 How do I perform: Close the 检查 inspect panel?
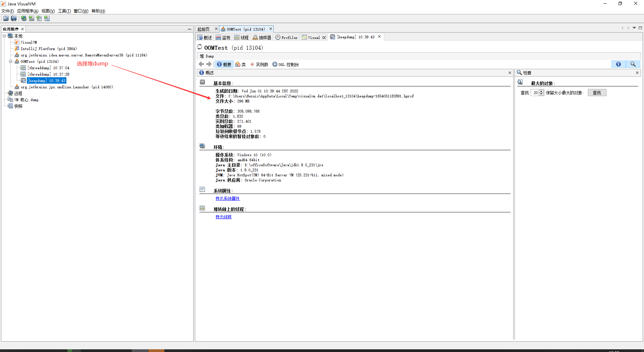point(637,73)
